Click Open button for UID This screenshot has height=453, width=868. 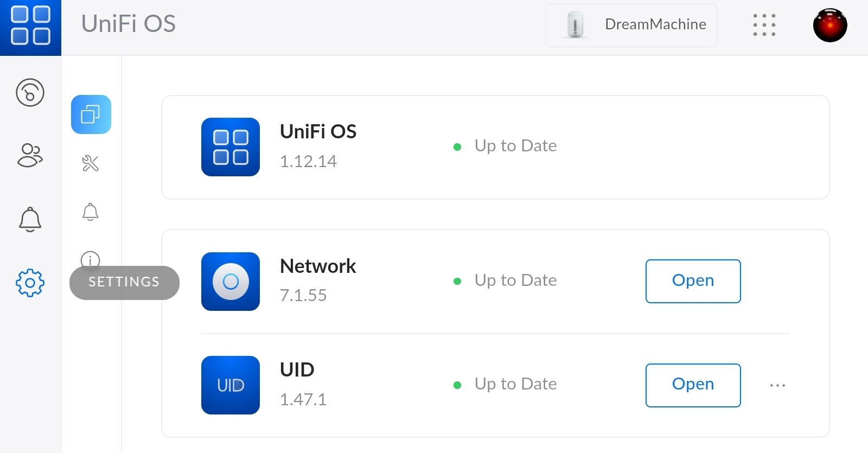(693, 385)
